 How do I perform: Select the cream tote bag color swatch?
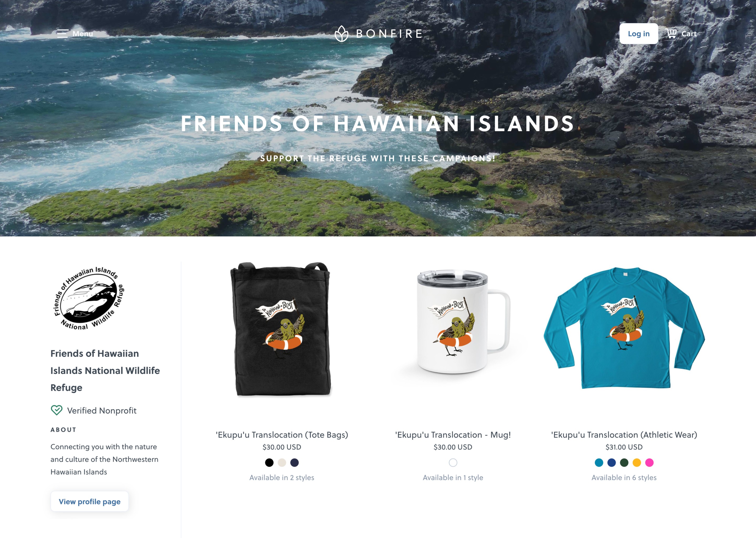pos(282,462)
